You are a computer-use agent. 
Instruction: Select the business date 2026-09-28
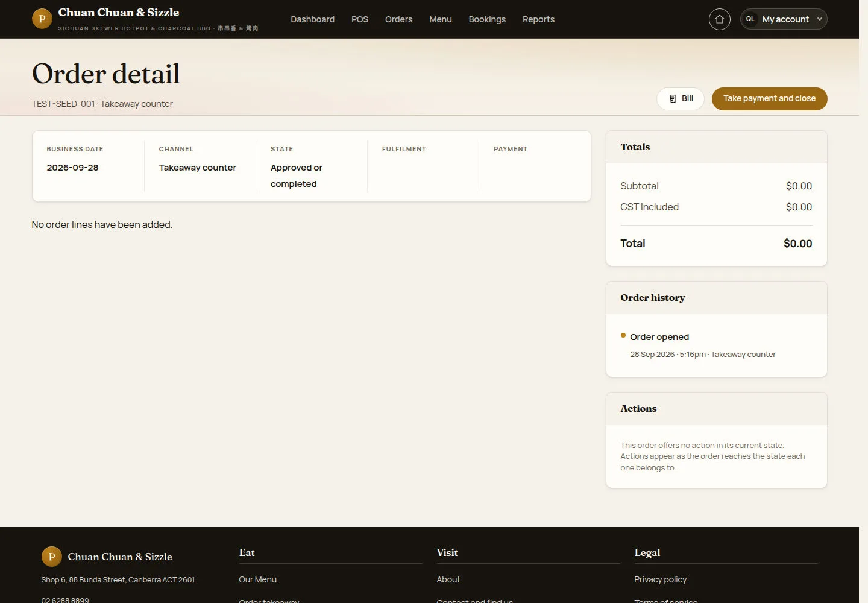pyautogui.click(x=72, y=168)
